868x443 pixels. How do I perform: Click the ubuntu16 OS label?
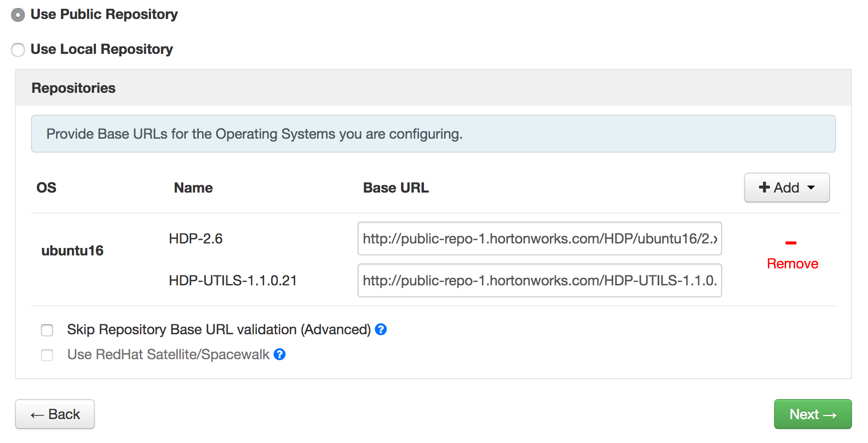pyautogui.click(x=72, y=250)
